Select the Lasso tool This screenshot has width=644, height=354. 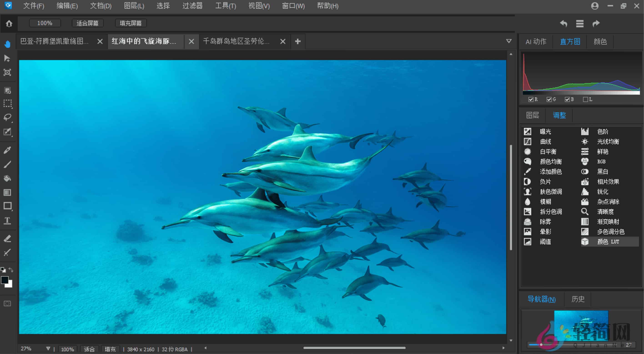click(x=8, y=118)
